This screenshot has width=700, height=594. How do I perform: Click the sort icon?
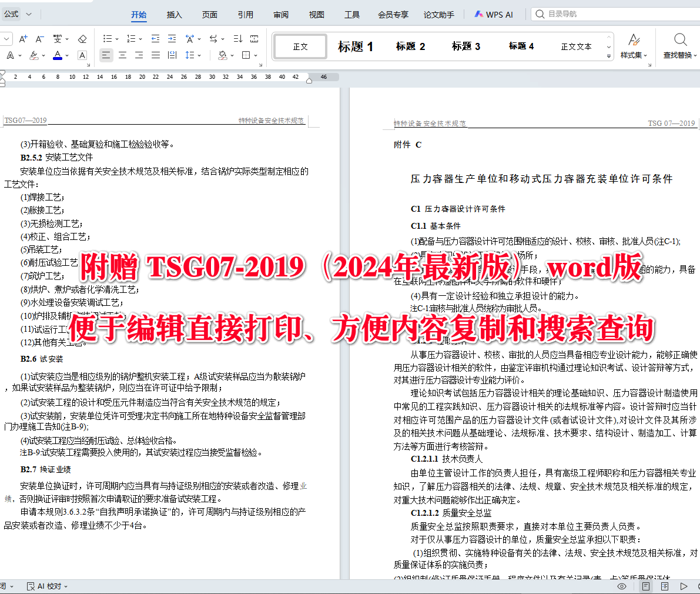[238, 39]
